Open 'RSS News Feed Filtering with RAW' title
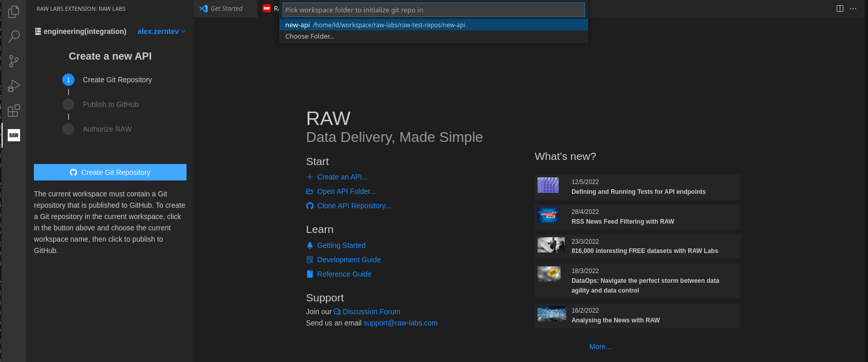The width and height of the screenshot is (868, 362). 623,222
